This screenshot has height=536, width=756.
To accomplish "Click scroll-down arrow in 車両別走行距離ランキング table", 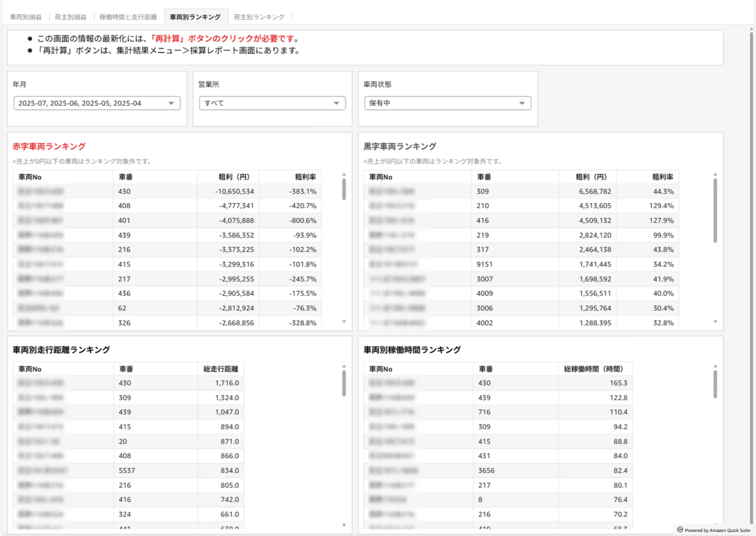I will click(344, 524).
